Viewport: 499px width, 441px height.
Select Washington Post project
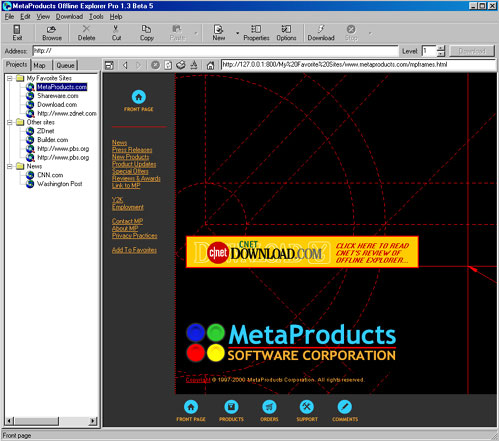click(59, 184)
